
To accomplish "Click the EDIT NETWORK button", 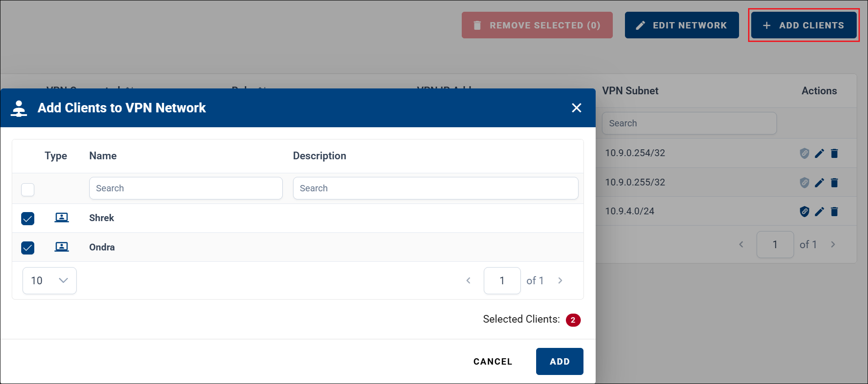I will pos(682,25).
